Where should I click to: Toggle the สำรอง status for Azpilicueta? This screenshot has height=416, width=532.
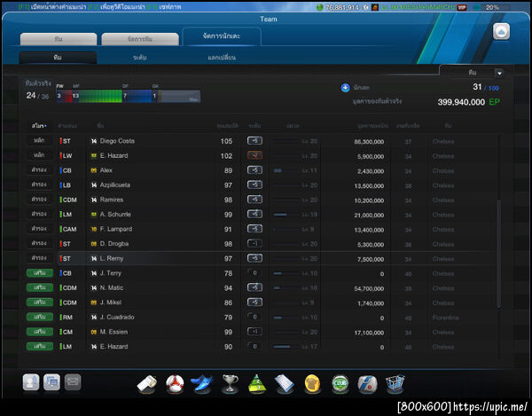point(39,184)
